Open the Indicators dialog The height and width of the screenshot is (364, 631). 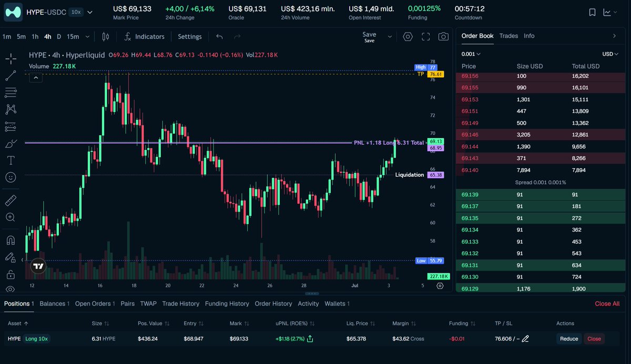[145, 37]
